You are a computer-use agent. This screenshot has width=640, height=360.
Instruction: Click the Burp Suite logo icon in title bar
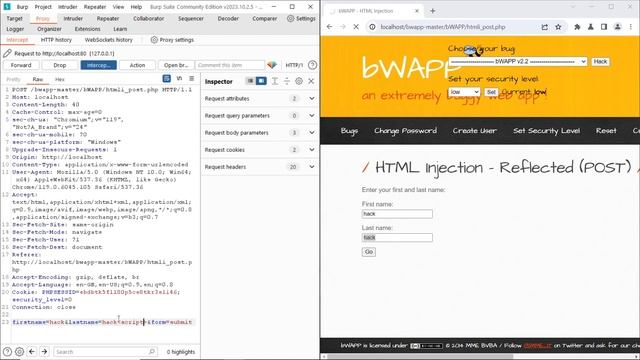7,7
